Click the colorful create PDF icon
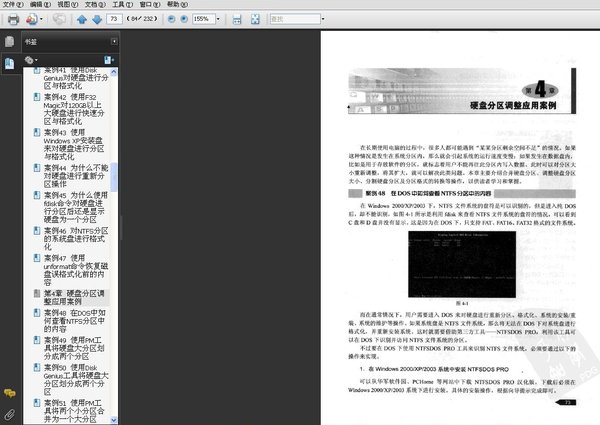 (x=31, y=19)
